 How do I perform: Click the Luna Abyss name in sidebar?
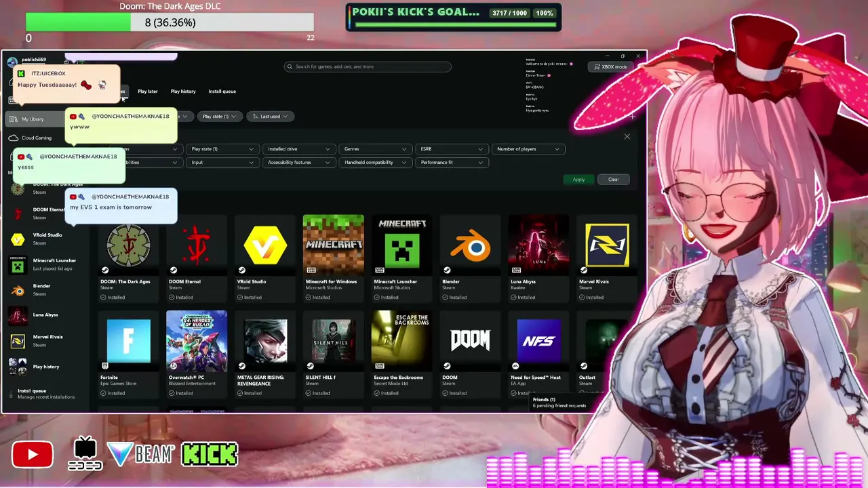click(45, 315)
